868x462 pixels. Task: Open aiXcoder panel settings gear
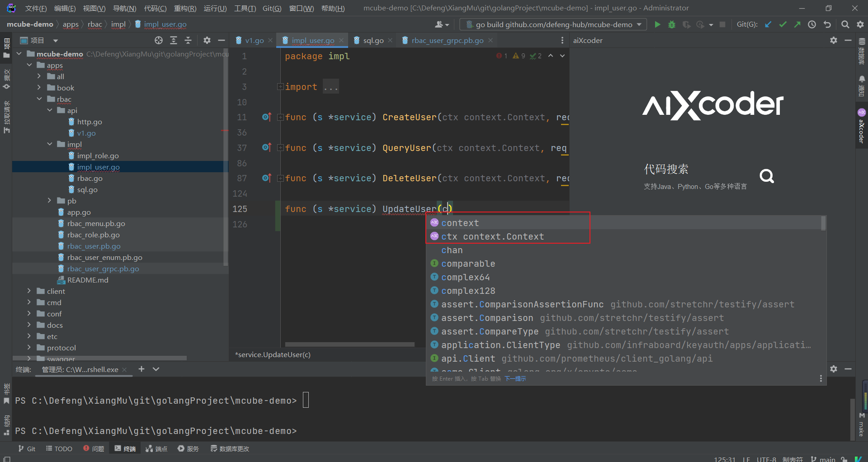pos(834,40)
